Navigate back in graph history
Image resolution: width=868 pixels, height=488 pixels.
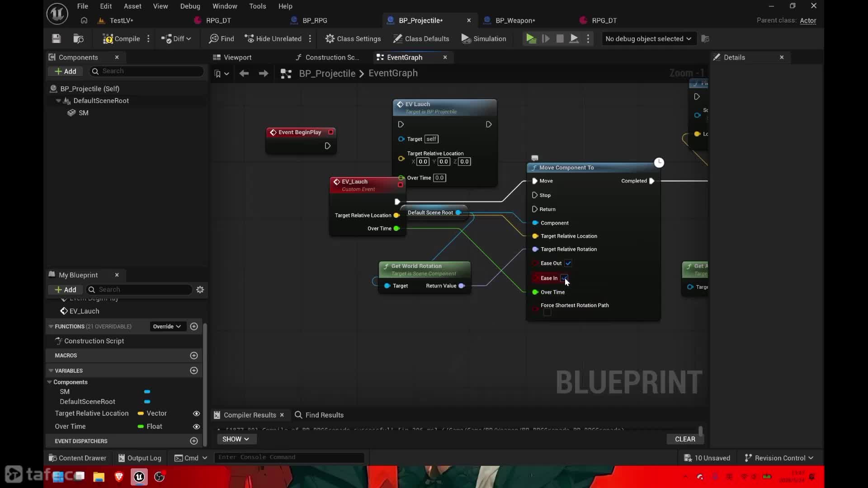(x=244, y=74)
